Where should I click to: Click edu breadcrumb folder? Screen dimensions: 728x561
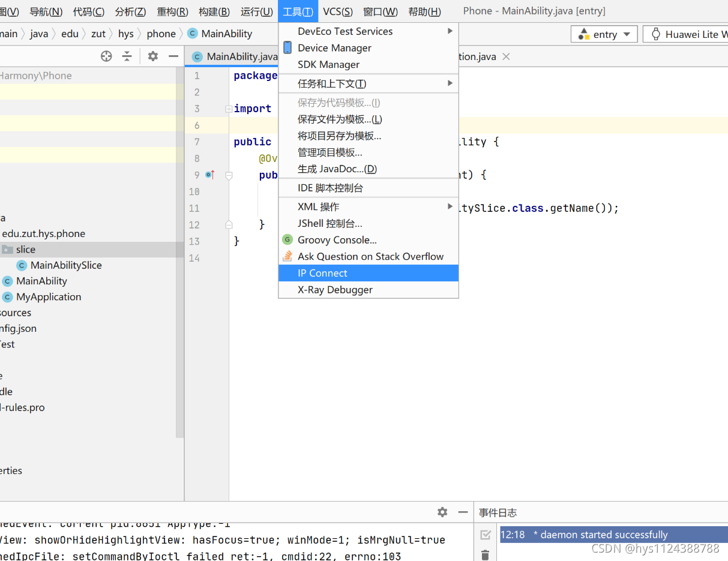point(70,34)
